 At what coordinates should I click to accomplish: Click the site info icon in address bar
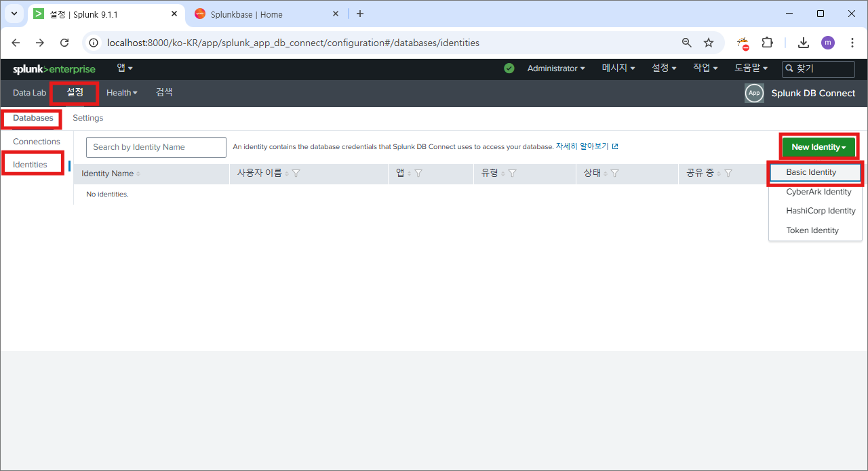[x=95, y=43]
